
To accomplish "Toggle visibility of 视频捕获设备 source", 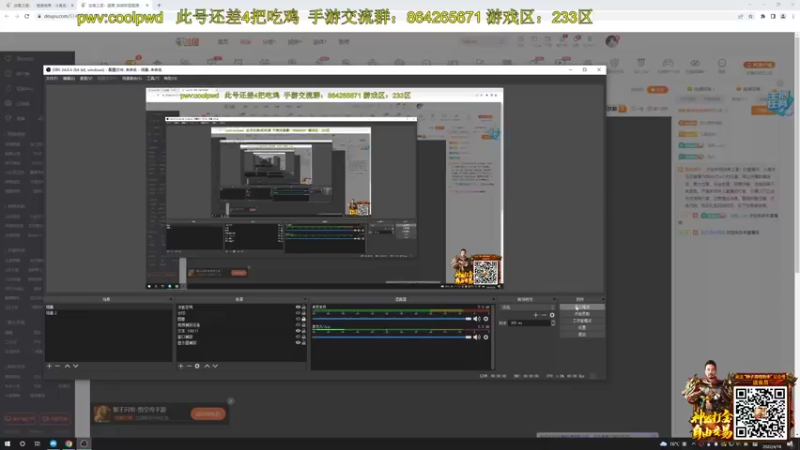I will tap(298, 324).
